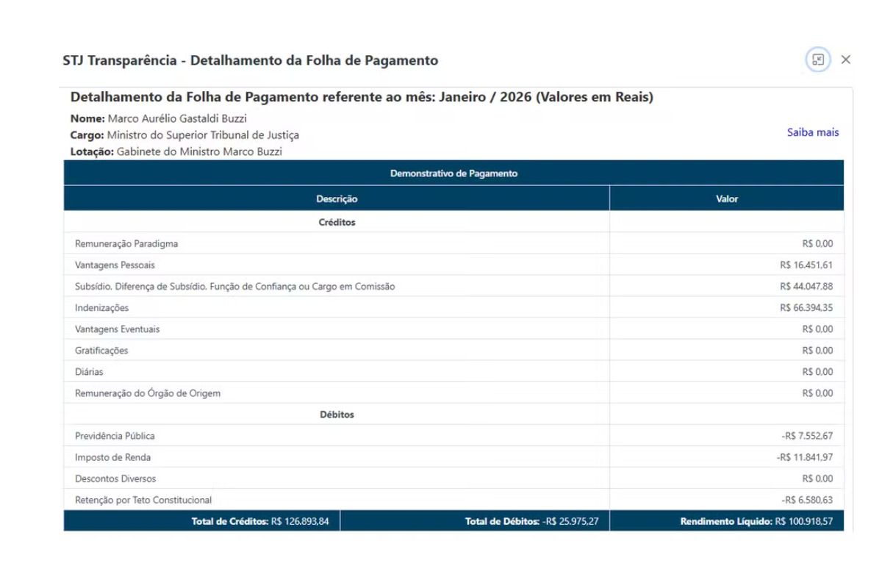This screenshot has height=588, width=882.
Task: Click the Descrição column header
Action: point(337,198)
